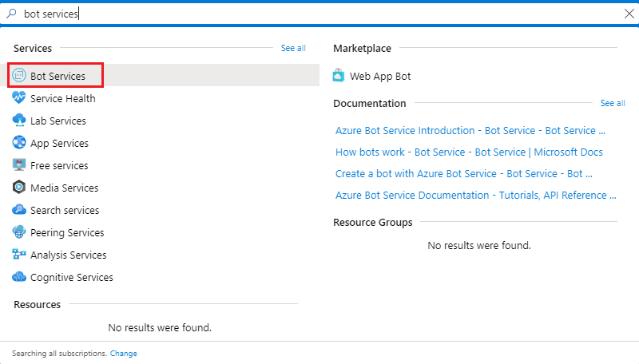Open the Service Health heart icon
The width and height of the screenshot is (639, 364).
(x=20, y=98)
